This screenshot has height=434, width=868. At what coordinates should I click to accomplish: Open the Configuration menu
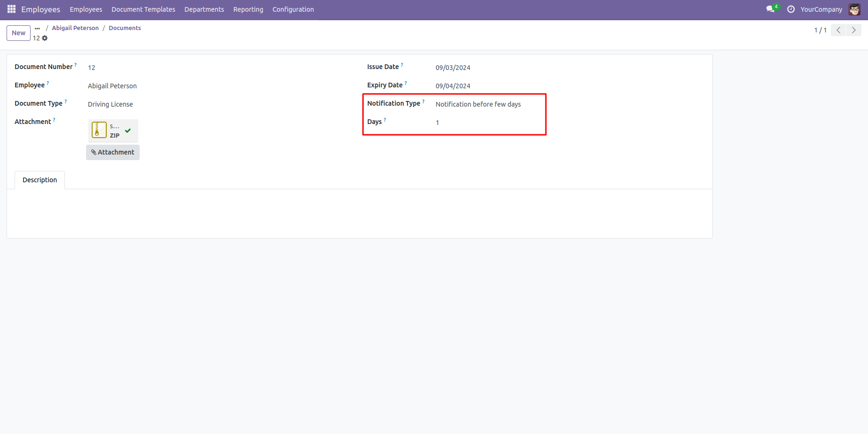click(293, 9)
